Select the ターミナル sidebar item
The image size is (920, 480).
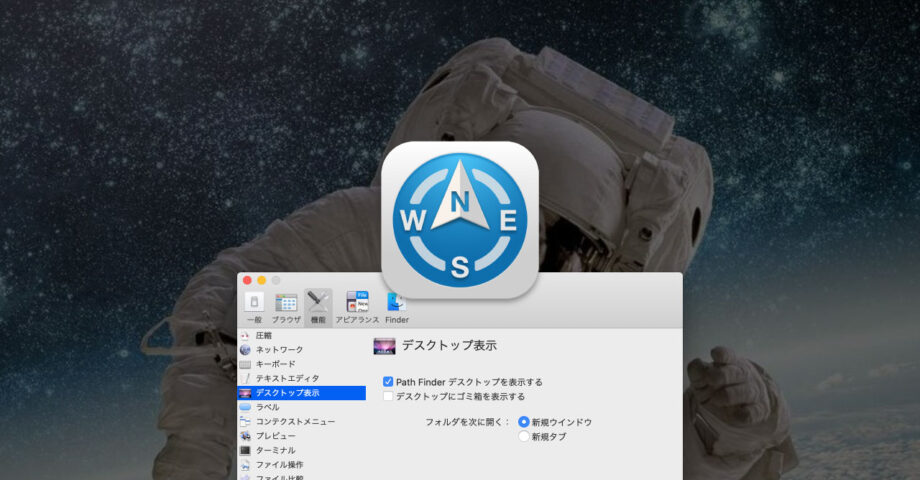[x=302, y=451]
